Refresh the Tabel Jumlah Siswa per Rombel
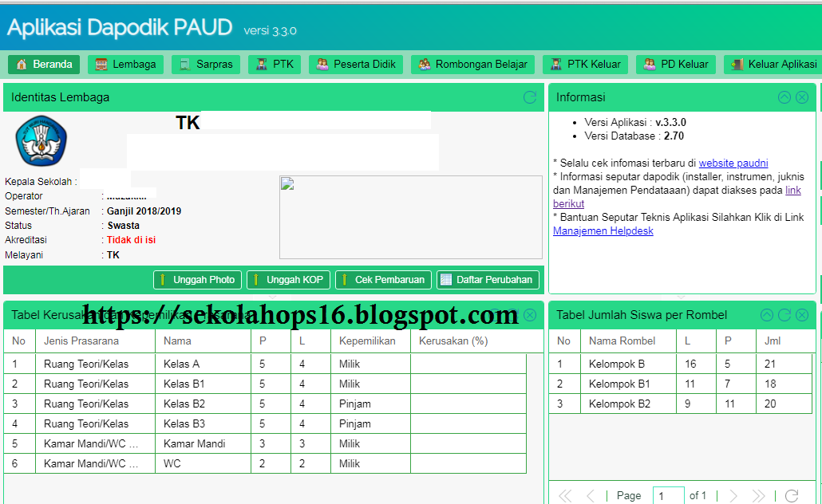Screen dimensions: 822x504 pyautogui.click(x=784, y=315)
